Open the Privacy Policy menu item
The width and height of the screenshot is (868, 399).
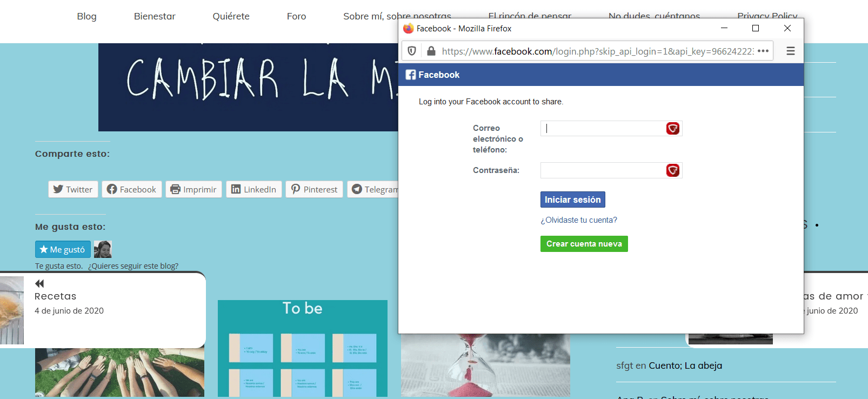(767, 15)
